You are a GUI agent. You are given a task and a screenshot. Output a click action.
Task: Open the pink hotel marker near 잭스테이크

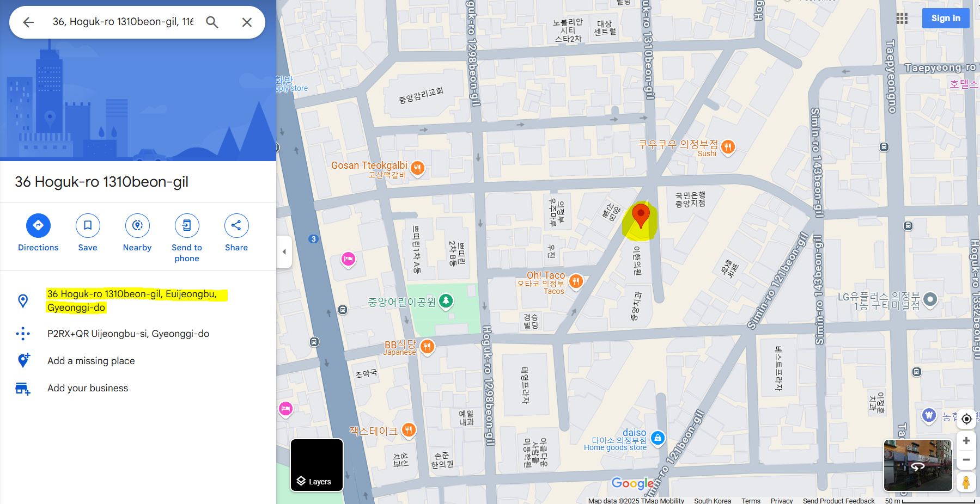tap(285, 409)
